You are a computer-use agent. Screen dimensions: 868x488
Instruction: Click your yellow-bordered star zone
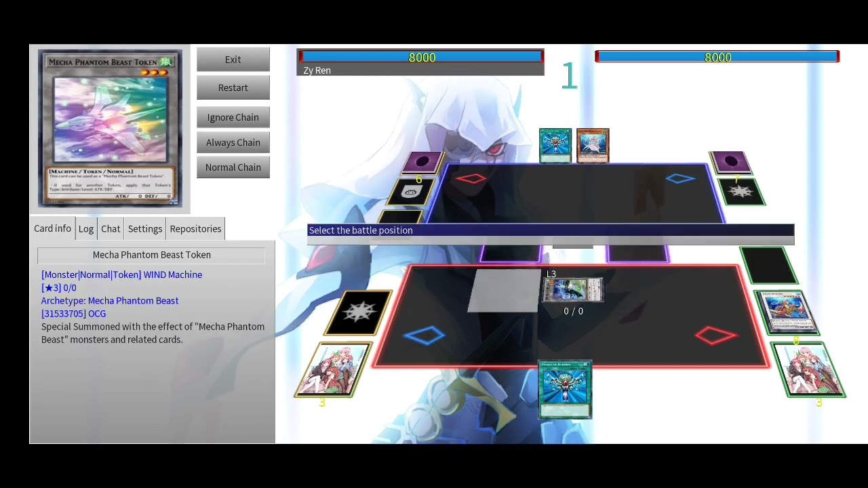click(x=358, y=312)
